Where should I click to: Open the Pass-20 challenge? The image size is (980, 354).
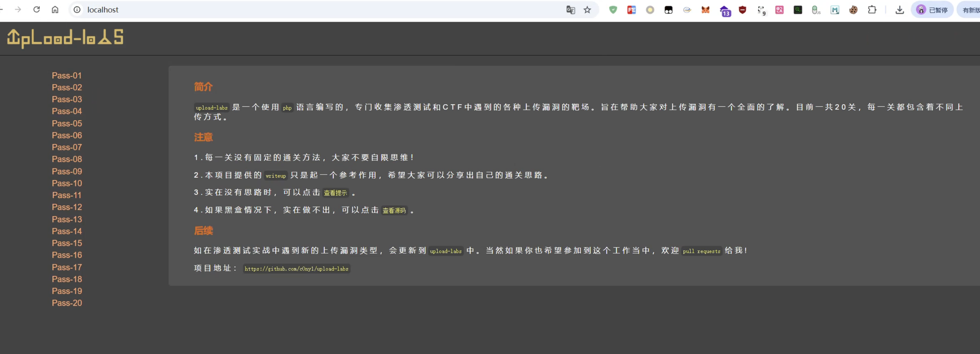[67, 303]
